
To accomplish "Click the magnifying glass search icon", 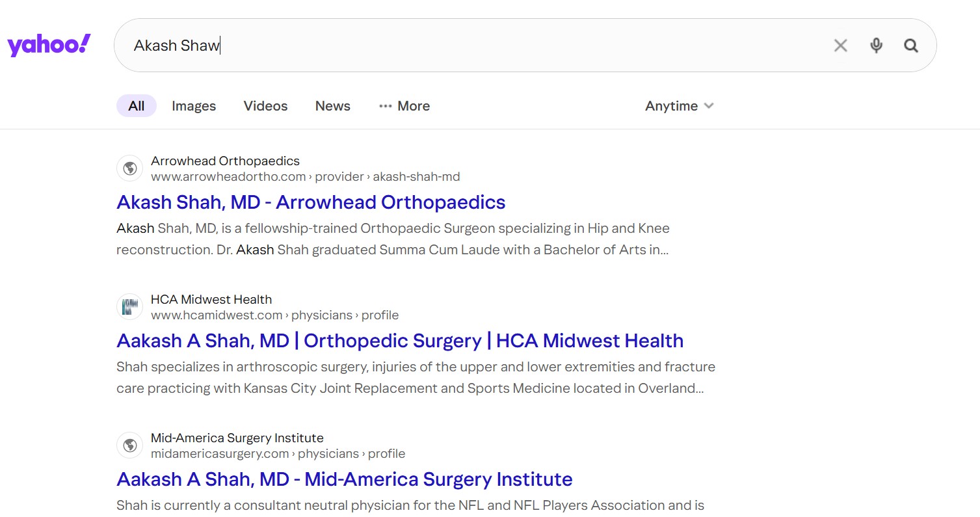I will pyautogui.click(x=911, y=46).
